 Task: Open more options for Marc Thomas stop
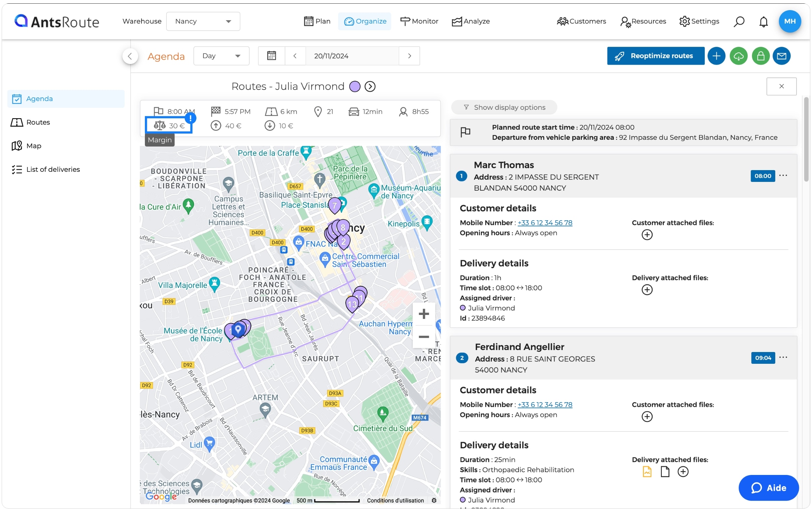[x=783, y=175]
